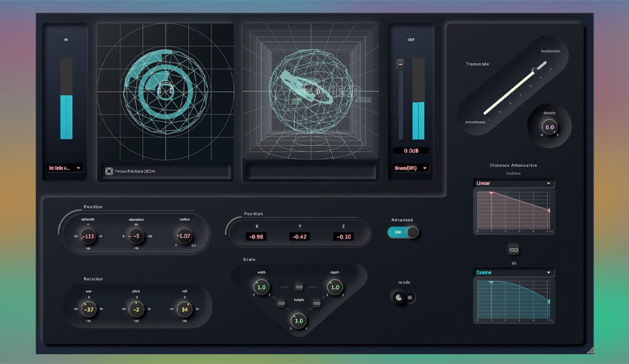Click the radius knob showing 1.07
Viewport: 629px width, 364px height.
point(184,236)
